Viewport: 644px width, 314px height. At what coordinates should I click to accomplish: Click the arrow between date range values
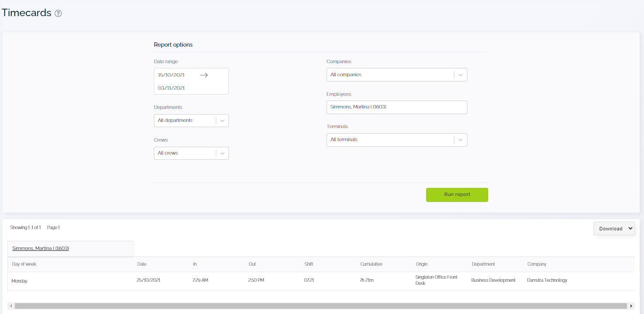(204, 75)
